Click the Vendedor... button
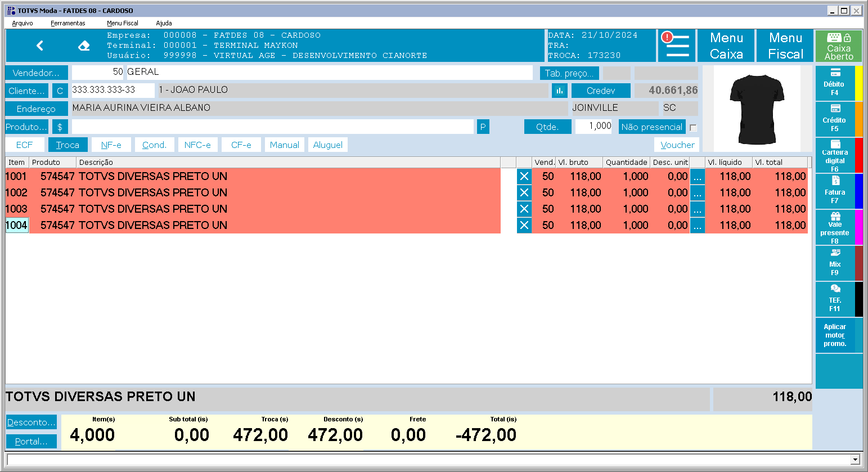868x472 pixels. tap(36, 73)
